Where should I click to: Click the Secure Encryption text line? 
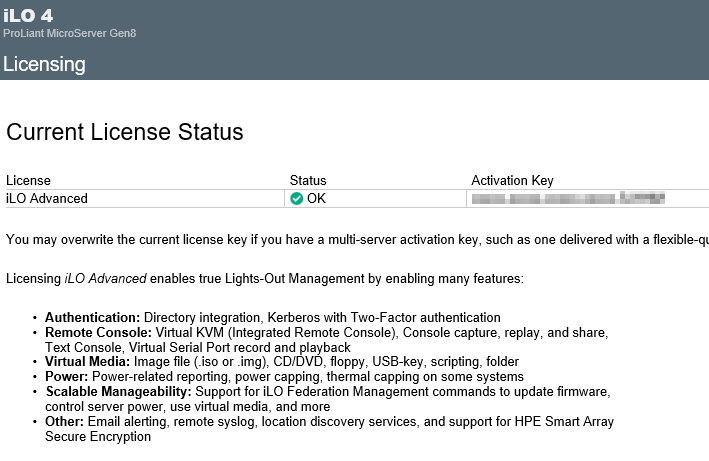pyautogui.click(x=98, y=437)
